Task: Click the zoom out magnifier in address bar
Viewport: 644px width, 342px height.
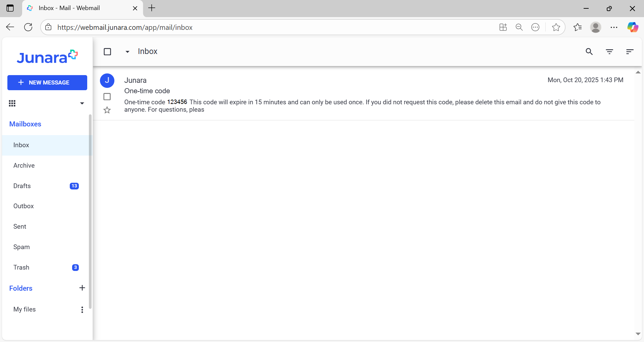Action: [519, 27]
